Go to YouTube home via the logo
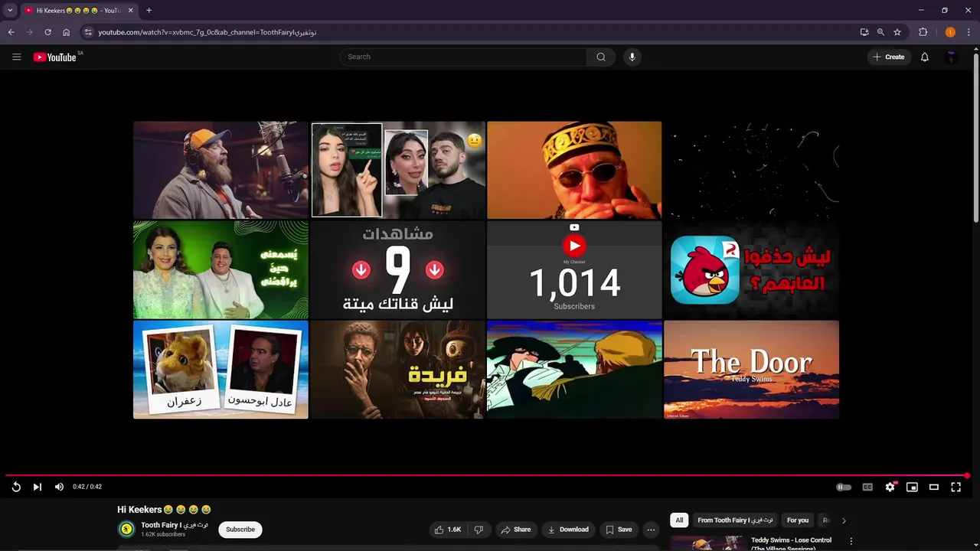The width and height of the screenshot is (980, 551). tap(54, 57)
